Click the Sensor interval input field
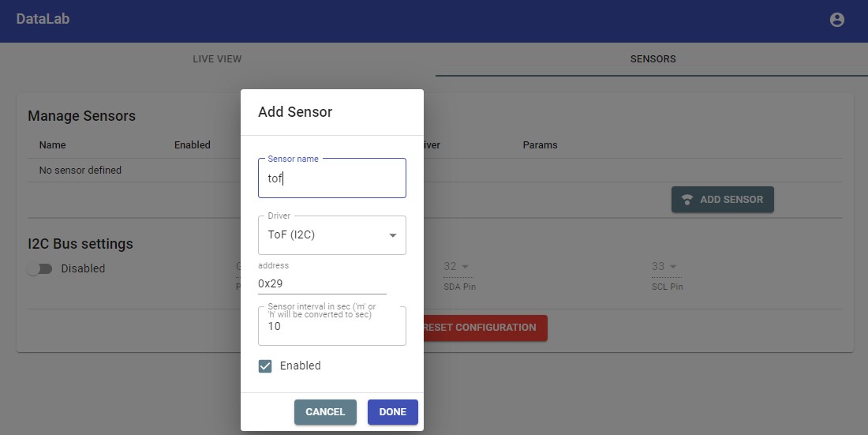Image resolution: width=868 pixels, height=435 pixels. tap(331, 327)
